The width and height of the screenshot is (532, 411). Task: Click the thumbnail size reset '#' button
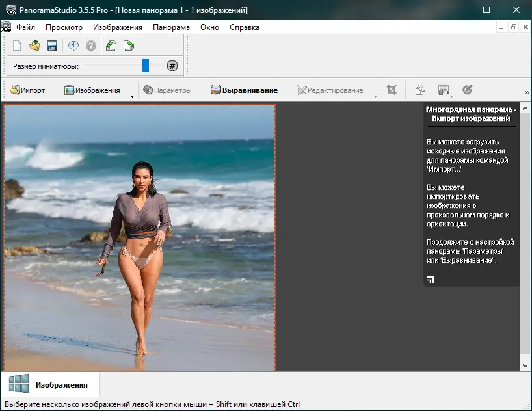tap(172, 66)
